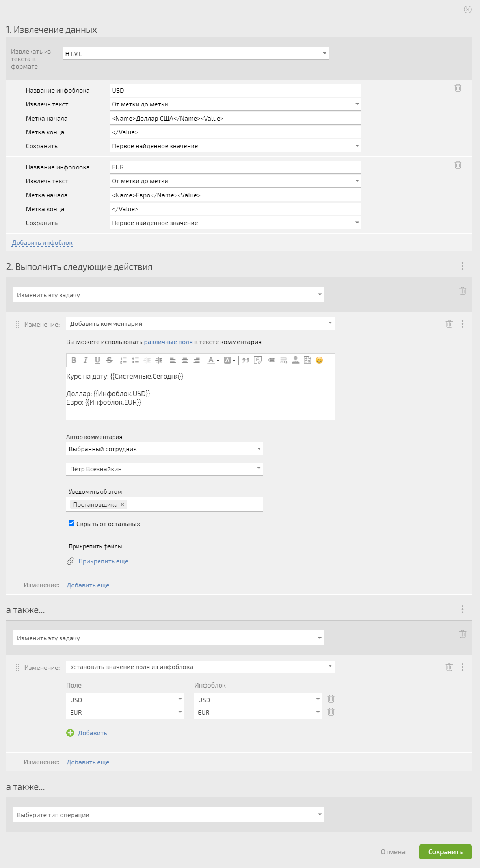Delete the USD infoblock with trash icon
Image resolution: width=480 pixels, height=868 pixels.
coord(458,88)
